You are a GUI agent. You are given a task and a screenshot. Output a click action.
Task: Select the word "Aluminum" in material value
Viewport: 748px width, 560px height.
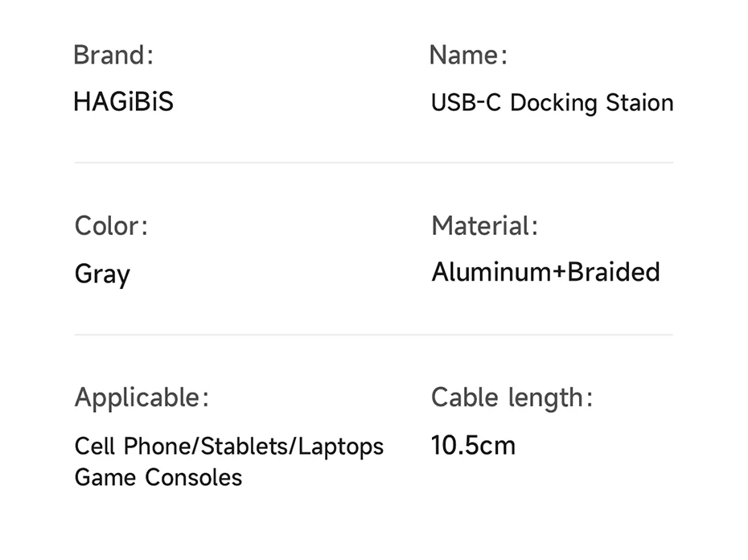point(491,273)
